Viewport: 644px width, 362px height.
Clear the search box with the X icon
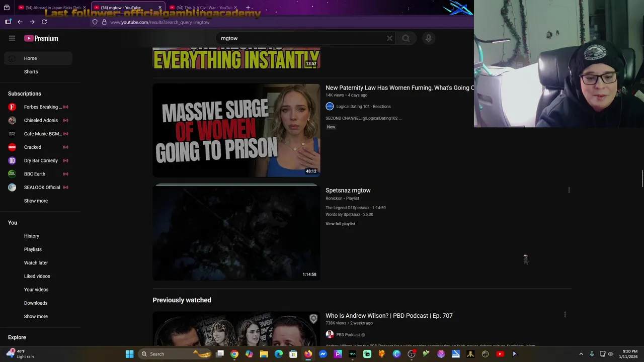click(389, 38)
